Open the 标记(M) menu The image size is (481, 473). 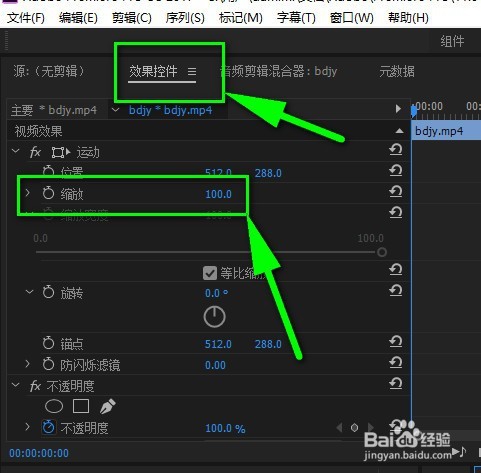(x=241, y=18)
